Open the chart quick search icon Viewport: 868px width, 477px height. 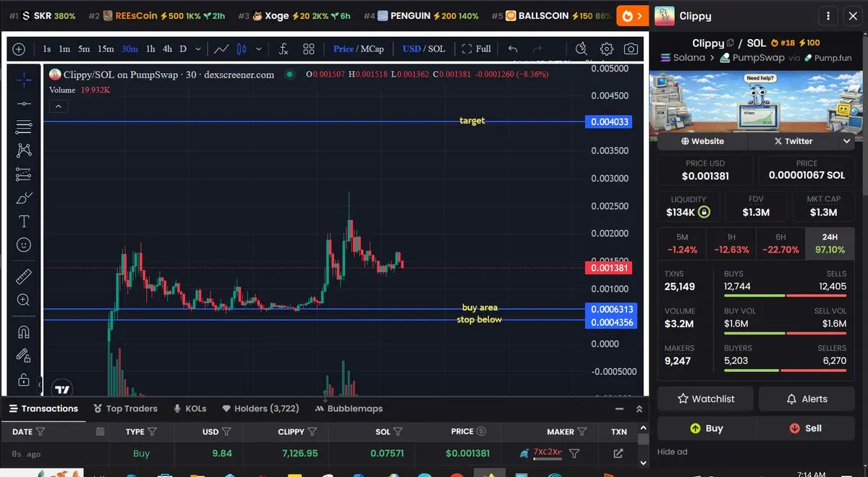pyautogui.click(x=582, y=49)
